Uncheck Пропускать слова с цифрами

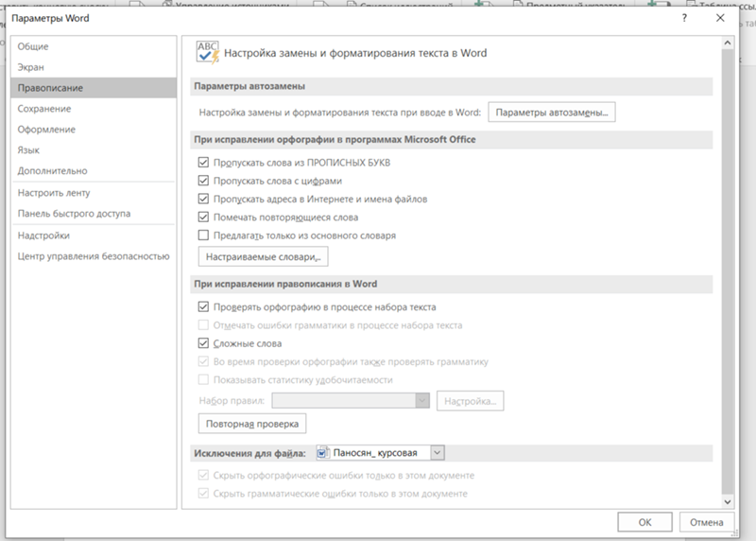[203, 181]
